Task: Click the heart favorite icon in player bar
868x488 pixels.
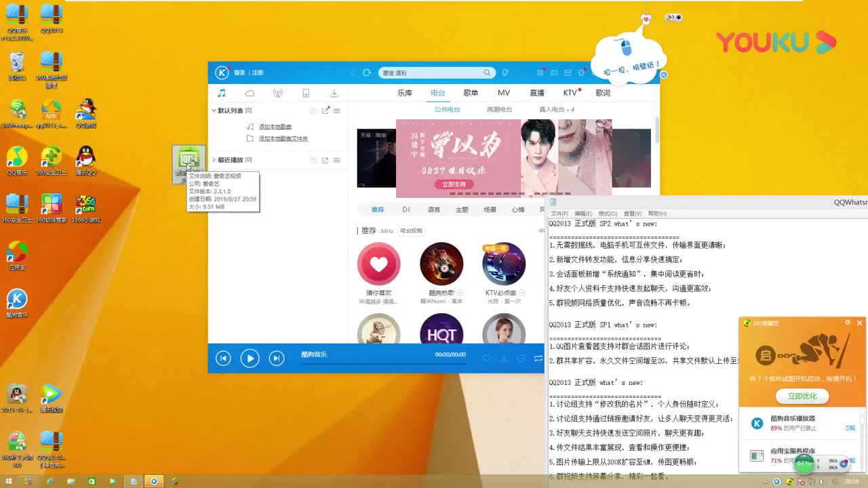Action: coord(486,359)
